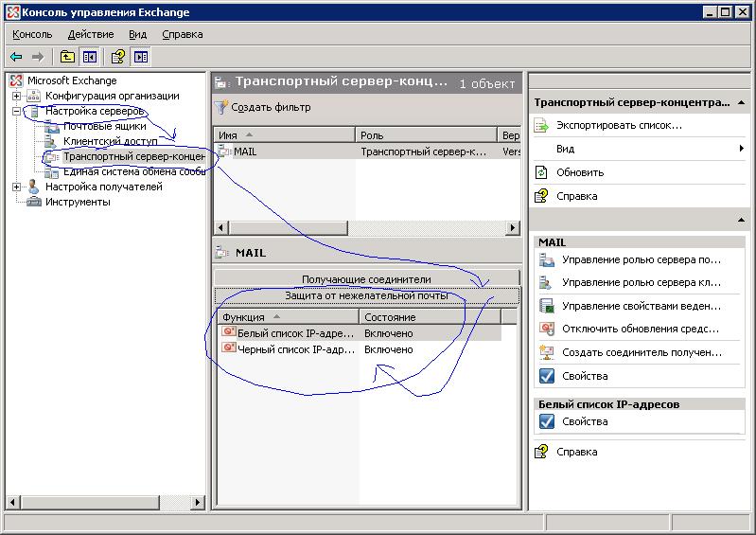Sort by the Функция column header
756x535 pixels.
(x=288, y=317)
